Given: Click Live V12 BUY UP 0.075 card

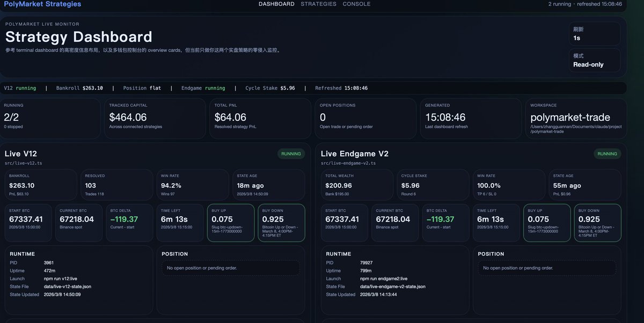Looking at the screenshot, I should click(231, 223).
